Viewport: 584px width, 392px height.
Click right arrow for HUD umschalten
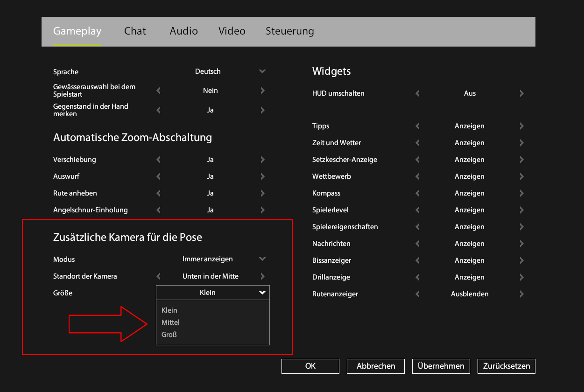coord(521,93)
